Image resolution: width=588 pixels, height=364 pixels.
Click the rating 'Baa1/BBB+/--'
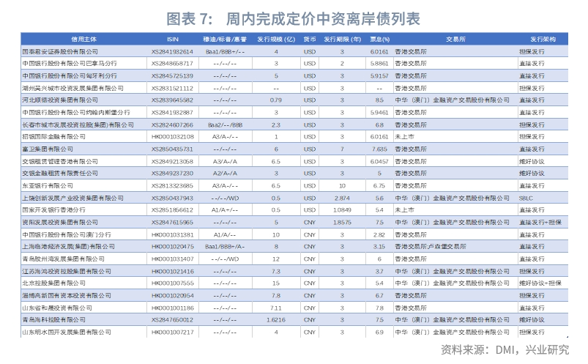tap(225, 51)
